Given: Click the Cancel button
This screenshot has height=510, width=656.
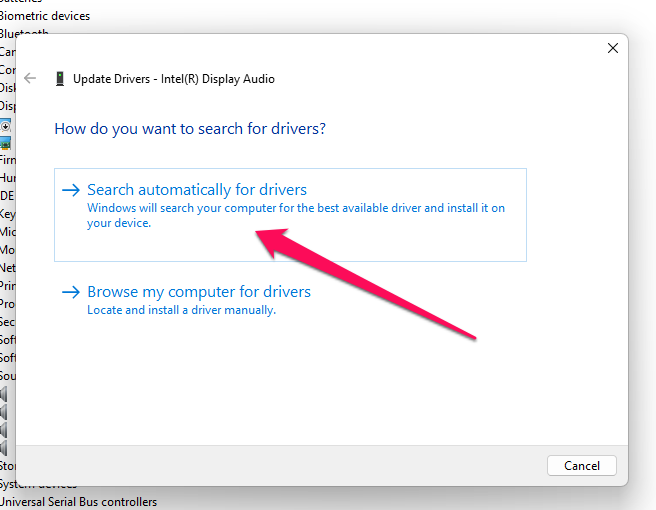Looking at the screenshot, I should [x=582, y=465].
